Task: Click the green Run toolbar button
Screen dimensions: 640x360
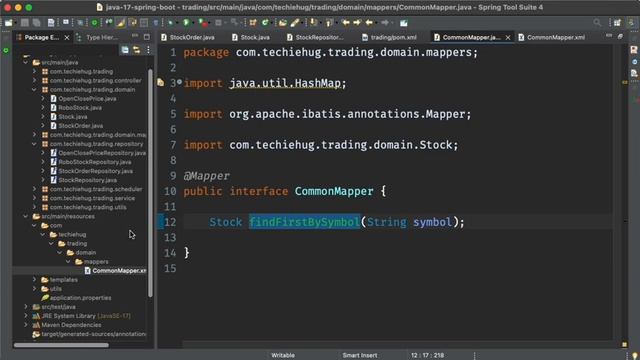Action: click(186, 23)
